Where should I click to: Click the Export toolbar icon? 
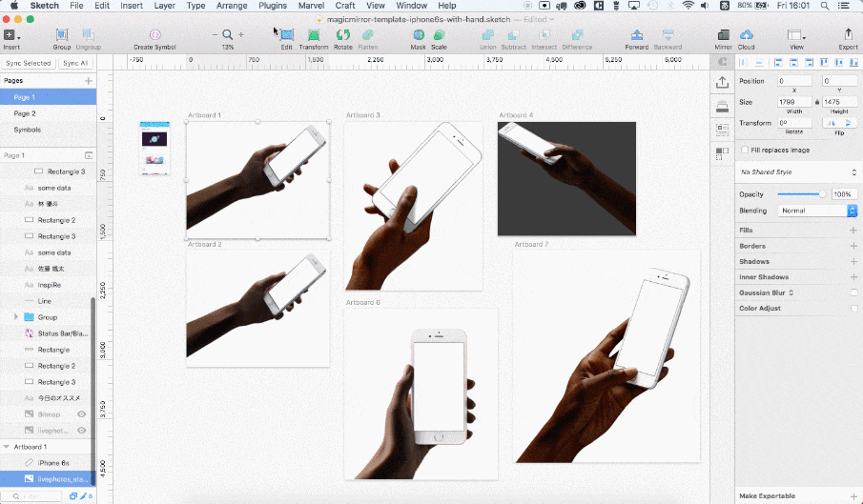(848, 35)
